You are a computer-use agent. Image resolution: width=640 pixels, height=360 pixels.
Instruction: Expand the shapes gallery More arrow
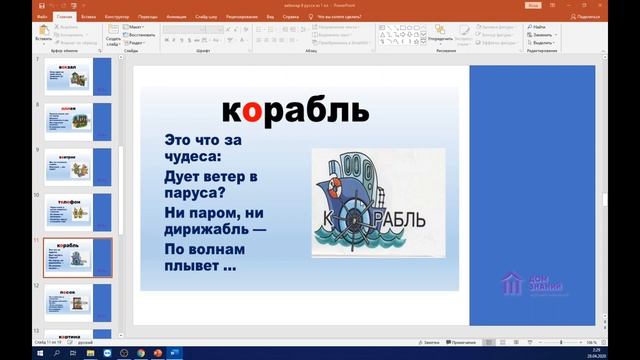(x=424, y=42)
